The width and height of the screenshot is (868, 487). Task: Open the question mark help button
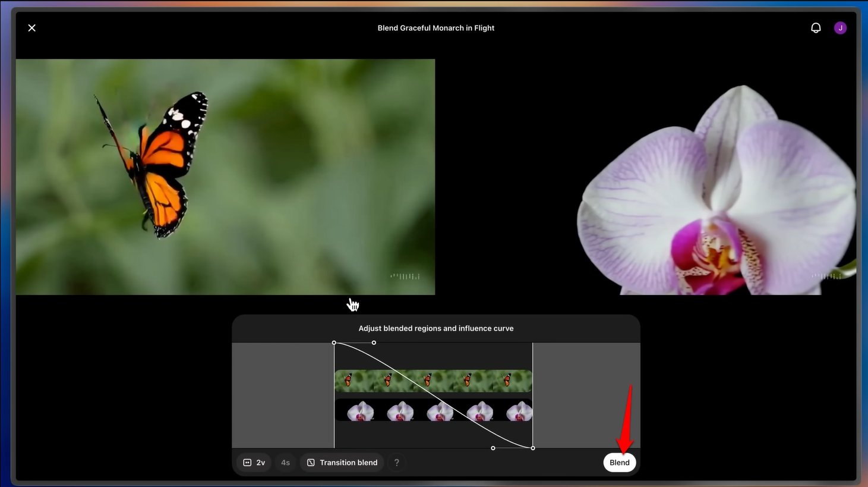pyautogui.click(x=397, y=463)
